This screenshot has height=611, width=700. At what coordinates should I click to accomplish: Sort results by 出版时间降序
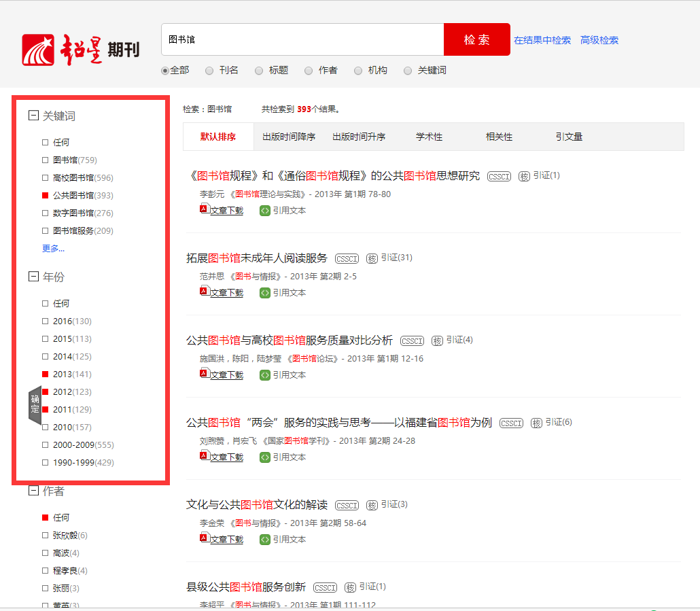coord(289,137)
